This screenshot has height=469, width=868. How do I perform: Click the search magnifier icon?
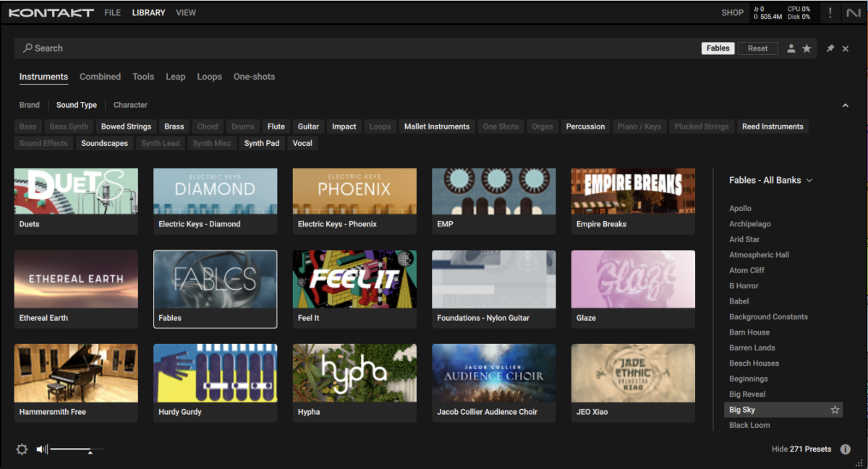point(27,48)
